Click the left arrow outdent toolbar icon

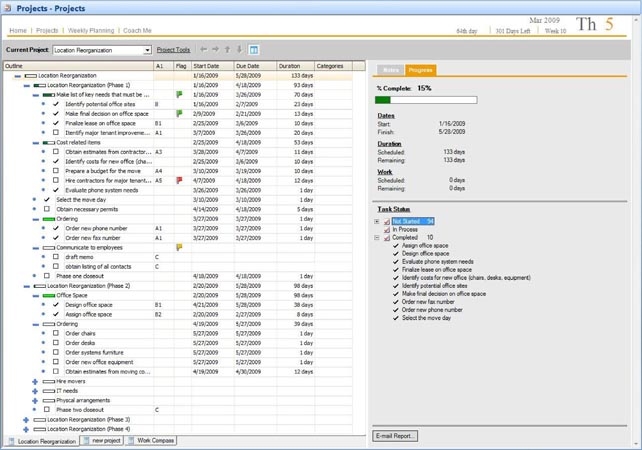pos(203,50)
